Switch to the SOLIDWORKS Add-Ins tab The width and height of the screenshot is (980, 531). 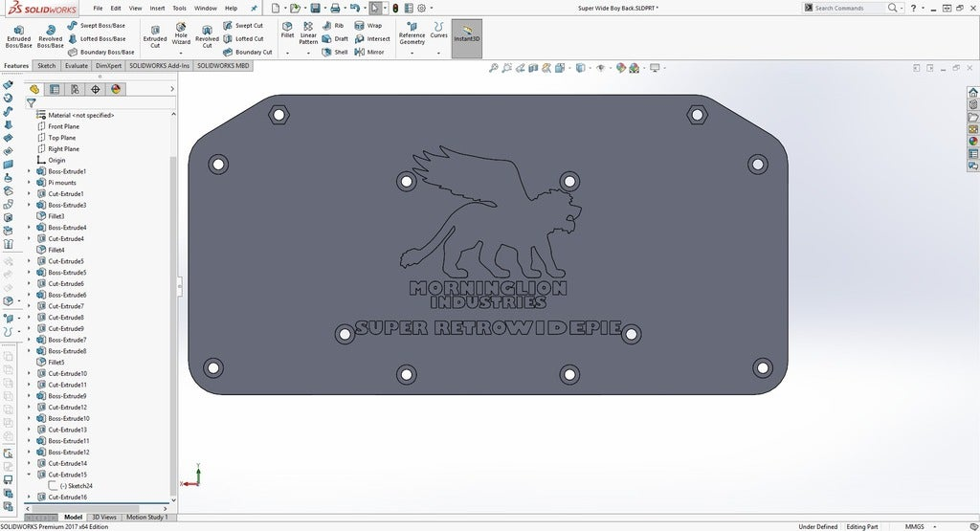click(160, 66)
